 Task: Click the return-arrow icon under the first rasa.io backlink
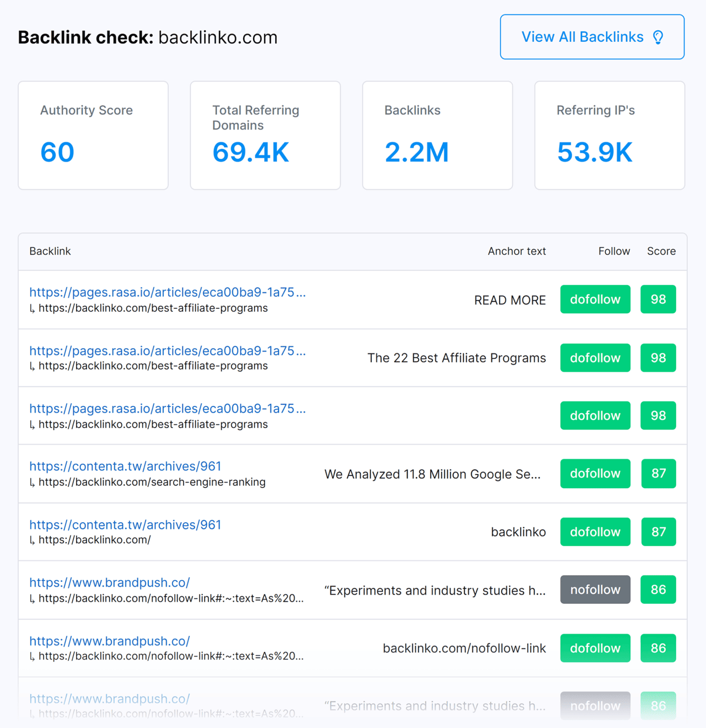pyautogui.click(x=33, y=309)
